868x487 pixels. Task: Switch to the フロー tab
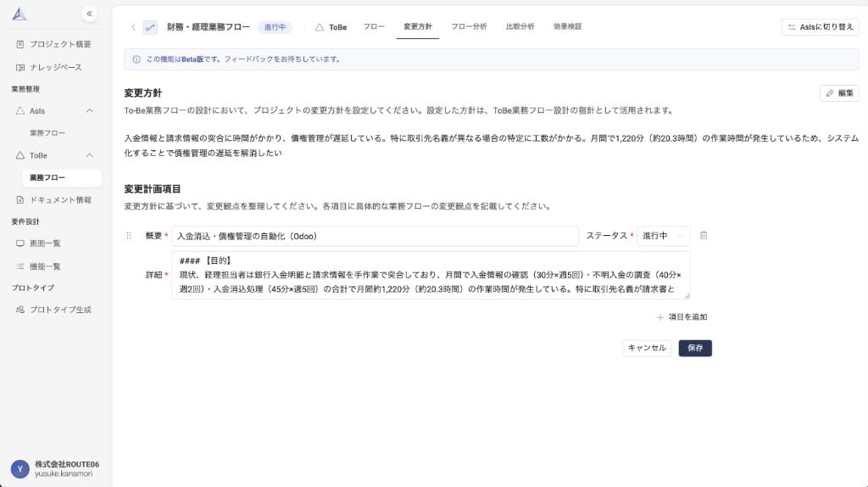[x=374, y=26]
